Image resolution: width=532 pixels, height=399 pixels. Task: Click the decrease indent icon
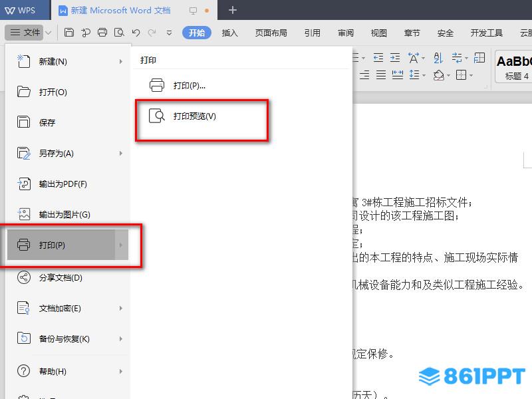pos(378,58)
